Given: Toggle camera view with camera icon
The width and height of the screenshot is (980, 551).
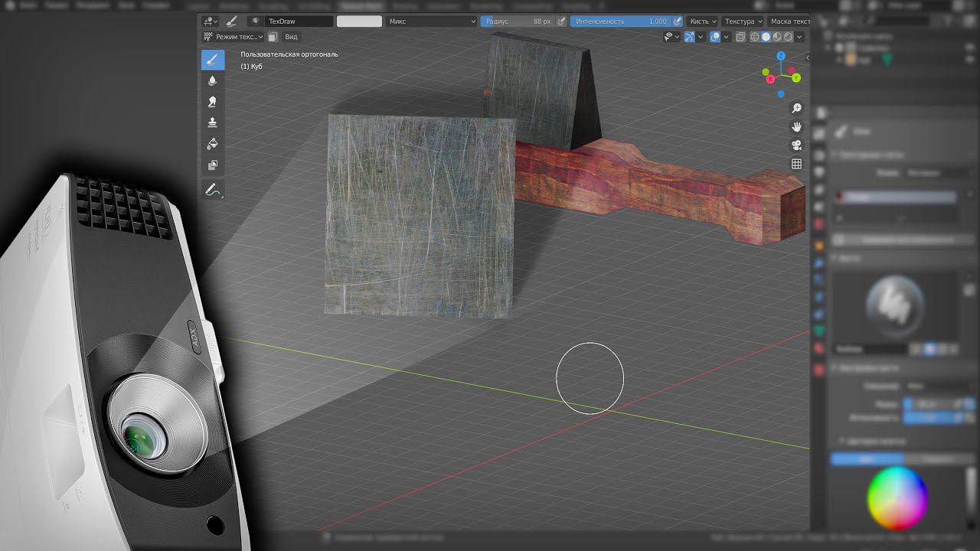Looking at the screenshot, I should tap(796, 145).
